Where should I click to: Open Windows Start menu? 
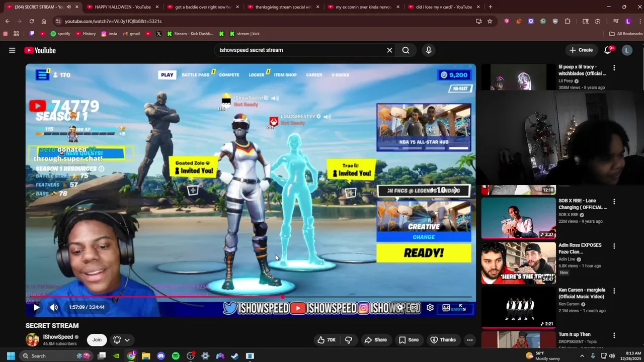coord(11,356)
